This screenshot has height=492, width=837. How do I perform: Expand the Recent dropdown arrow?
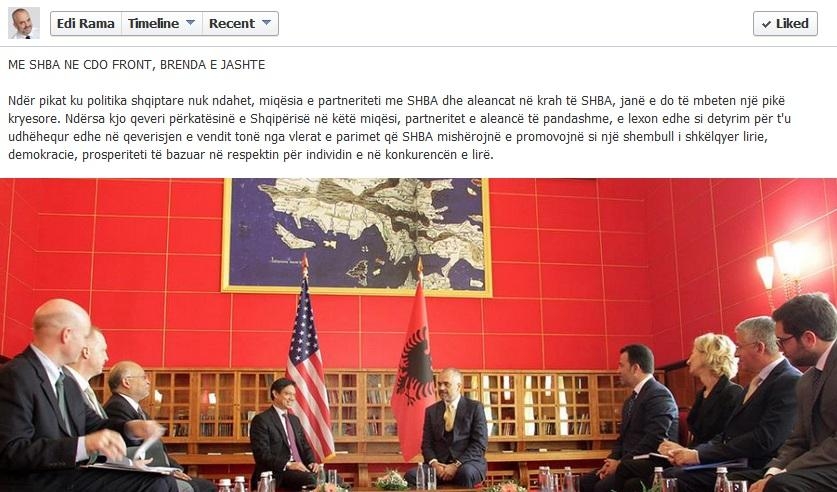[x=266, y=23]
